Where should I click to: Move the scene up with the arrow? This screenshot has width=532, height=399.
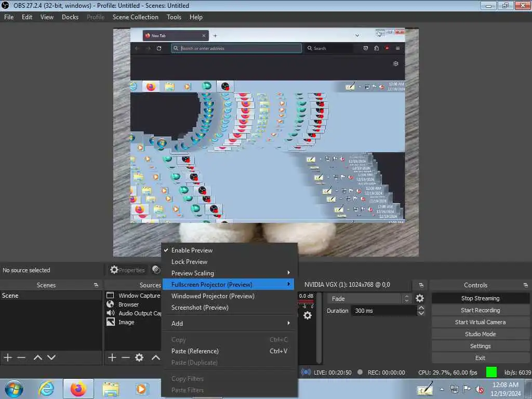point(37,357)
